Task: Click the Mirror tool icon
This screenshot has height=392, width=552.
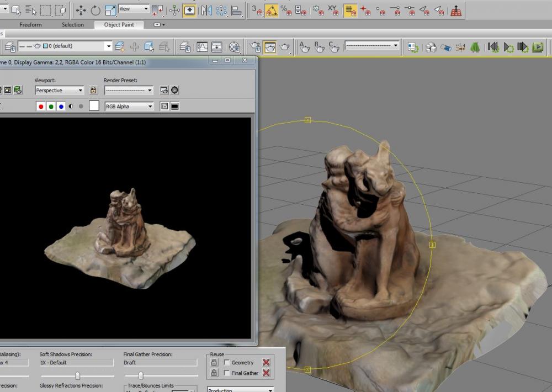Action: tap(207, 10)
